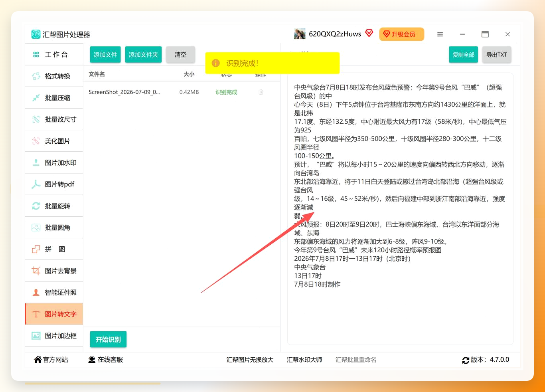
Task: Click the red VIP diamond badge
Action: [x=369, y=33]
